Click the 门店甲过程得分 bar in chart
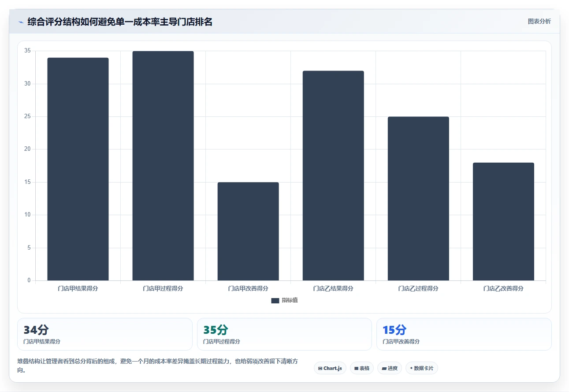This screenshot has width=569, height=392. [163, 166]
